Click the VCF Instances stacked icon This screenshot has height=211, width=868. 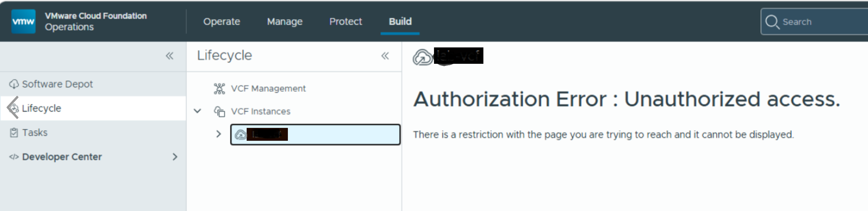pos(219,111)
